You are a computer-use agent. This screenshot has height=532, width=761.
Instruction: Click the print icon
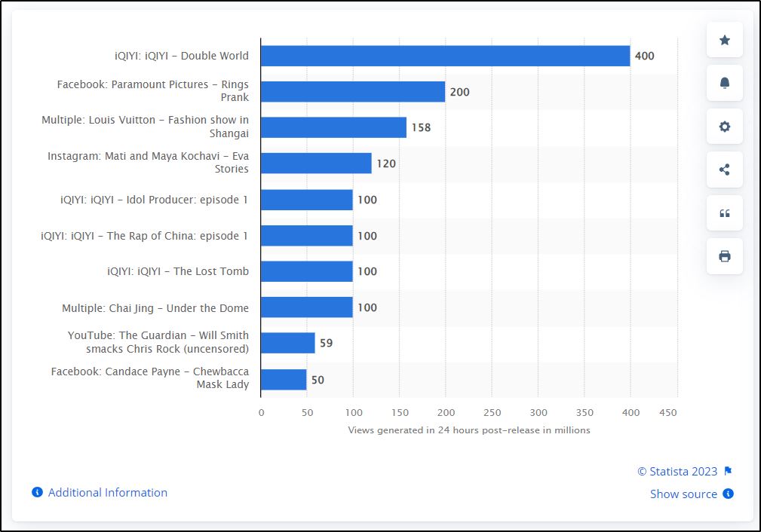click(x=724, y=255)
